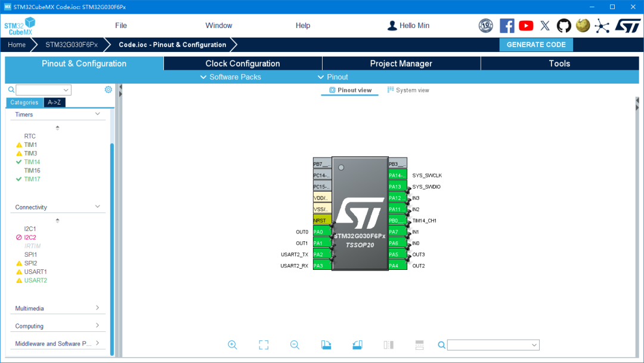The height and width of the screenshot is (363, 644).
Task: Show the A->Z peripheral list
Action: [54, 102]
